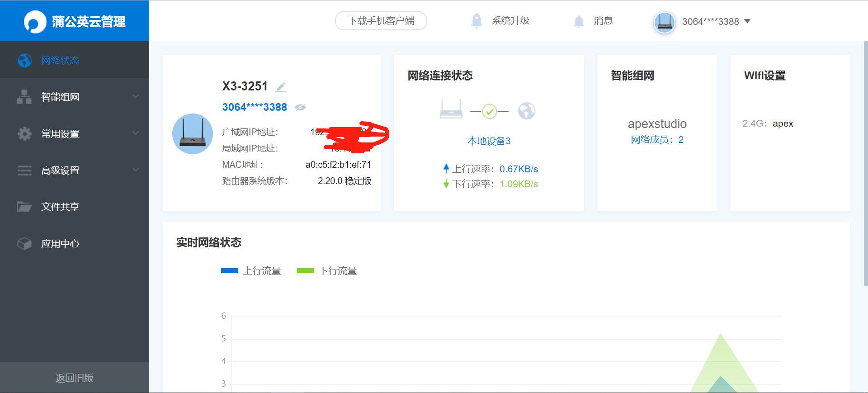Click the green check connection status icon
Image resolution: width=868 pixels, height=393 pixels.
coord(489,111)
